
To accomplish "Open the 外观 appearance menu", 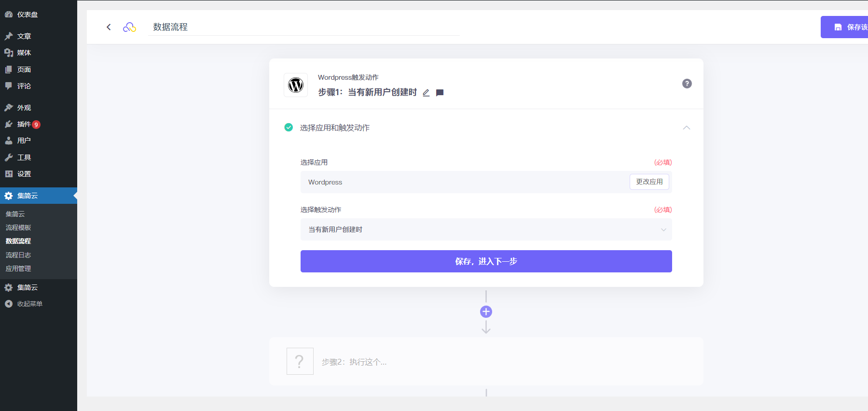I will [x=39, y=108].
